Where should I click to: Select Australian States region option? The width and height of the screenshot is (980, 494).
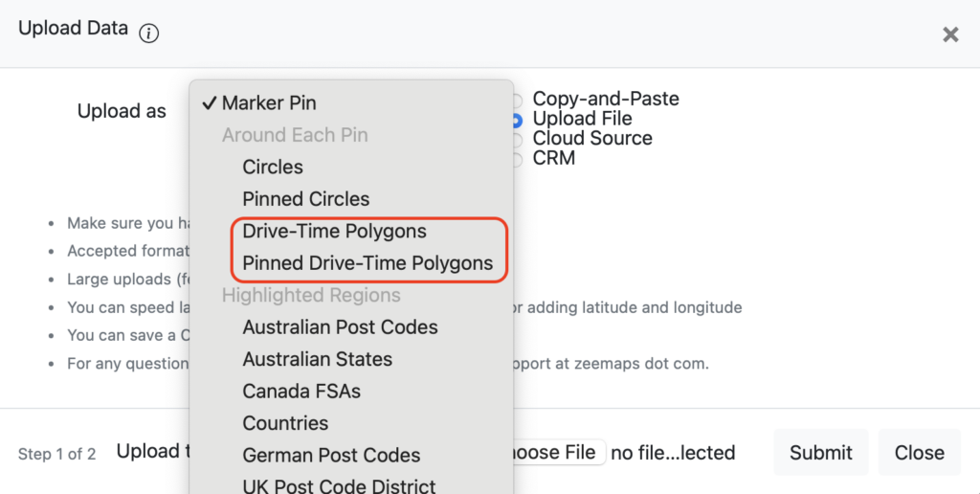(x=351, y=359)
